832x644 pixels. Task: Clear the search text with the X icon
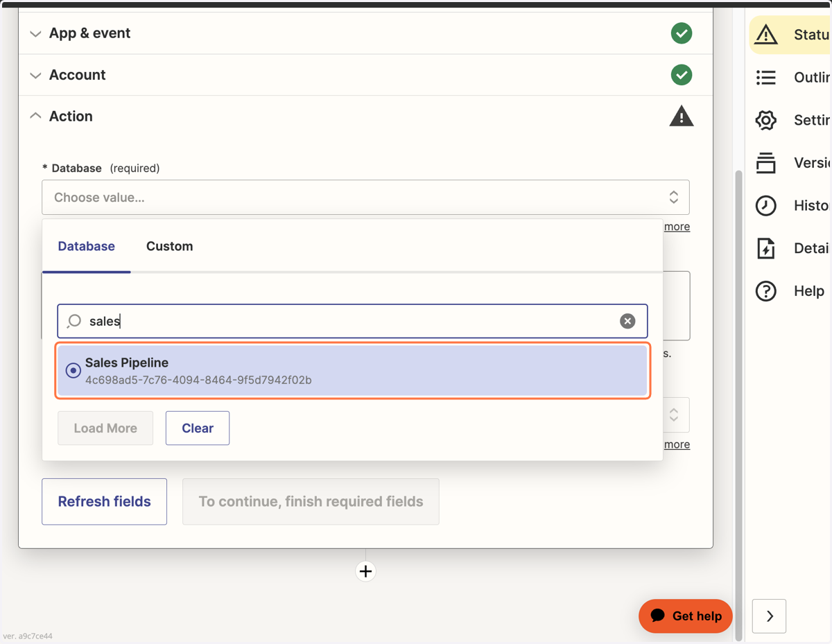[627, 321]
